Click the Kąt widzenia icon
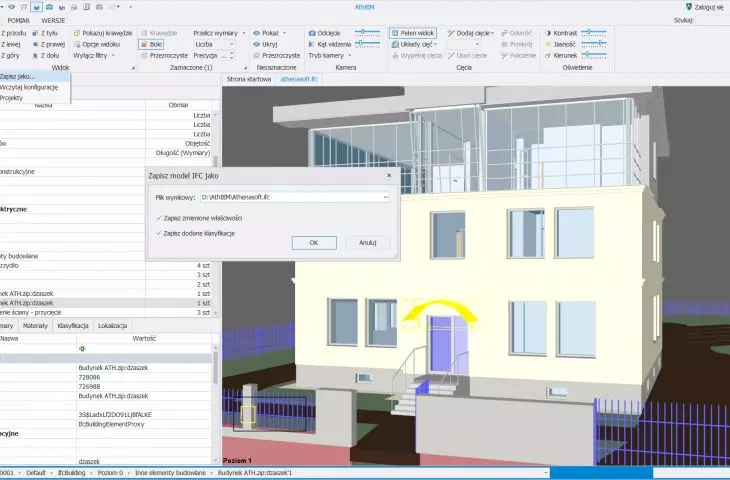The height and width of the screenshot is (480, 730). coord(312,44)
